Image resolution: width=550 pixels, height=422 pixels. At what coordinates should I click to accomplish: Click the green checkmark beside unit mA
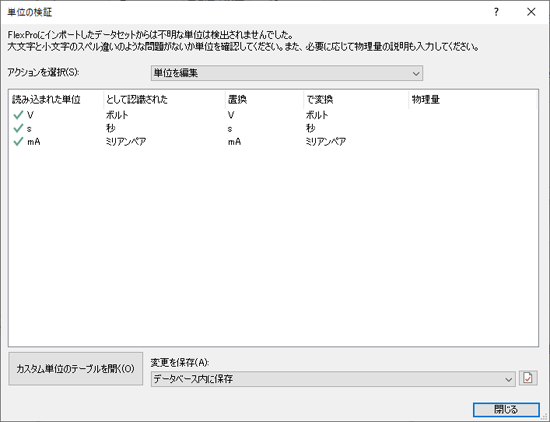(18, 142)
